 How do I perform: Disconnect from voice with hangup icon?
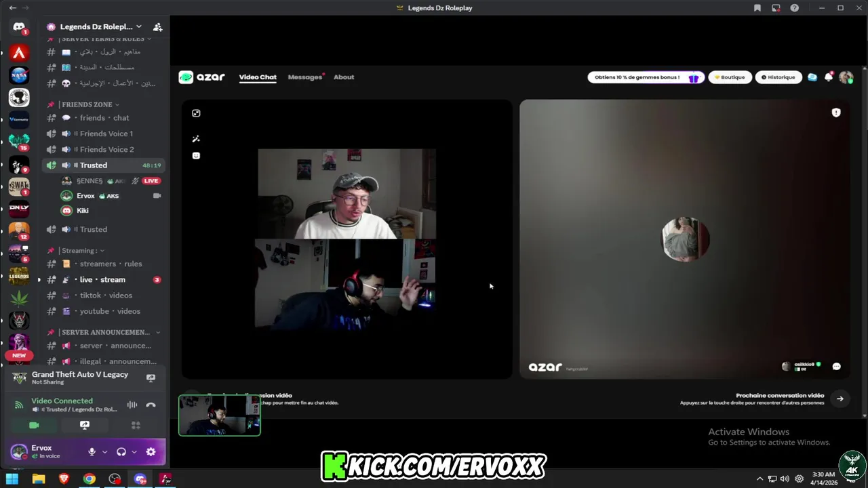151,405
